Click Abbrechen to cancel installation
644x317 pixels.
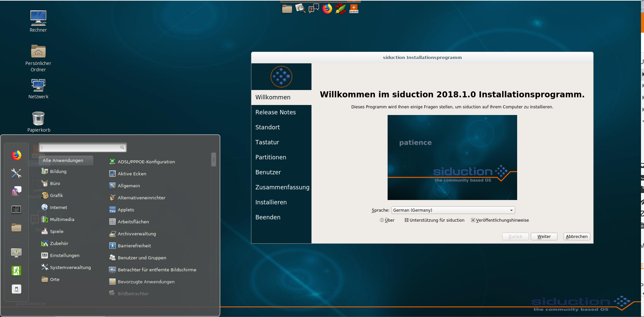coord(577,236)
